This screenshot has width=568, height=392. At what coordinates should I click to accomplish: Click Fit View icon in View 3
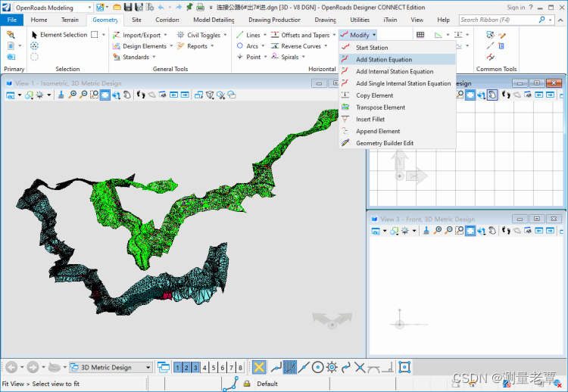[x=470, y=231]
